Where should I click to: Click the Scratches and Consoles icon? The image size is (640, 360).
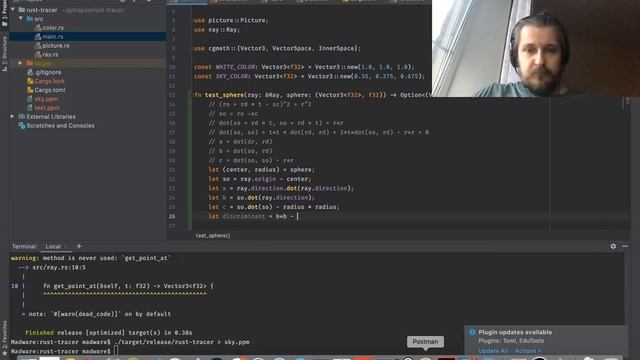tap(22, 126)
